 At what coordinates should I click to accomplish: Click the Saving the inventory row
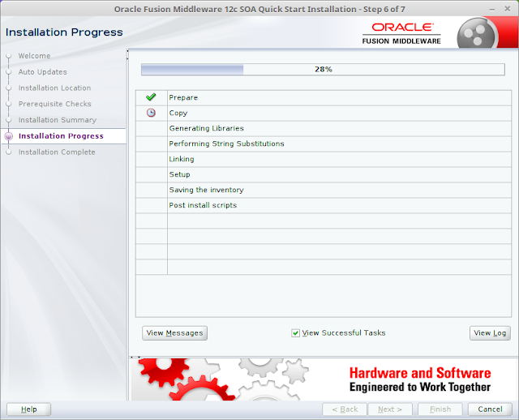324,190
